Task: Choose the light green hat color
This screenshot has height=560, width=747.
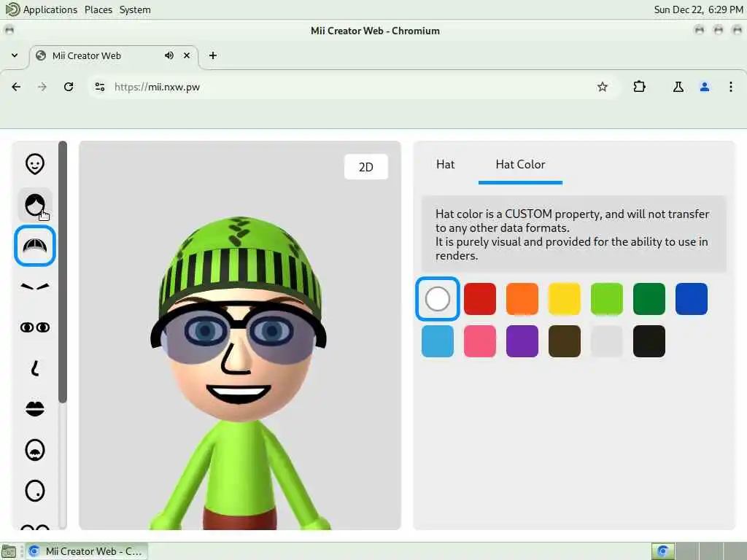Action: tap(607, 299)
